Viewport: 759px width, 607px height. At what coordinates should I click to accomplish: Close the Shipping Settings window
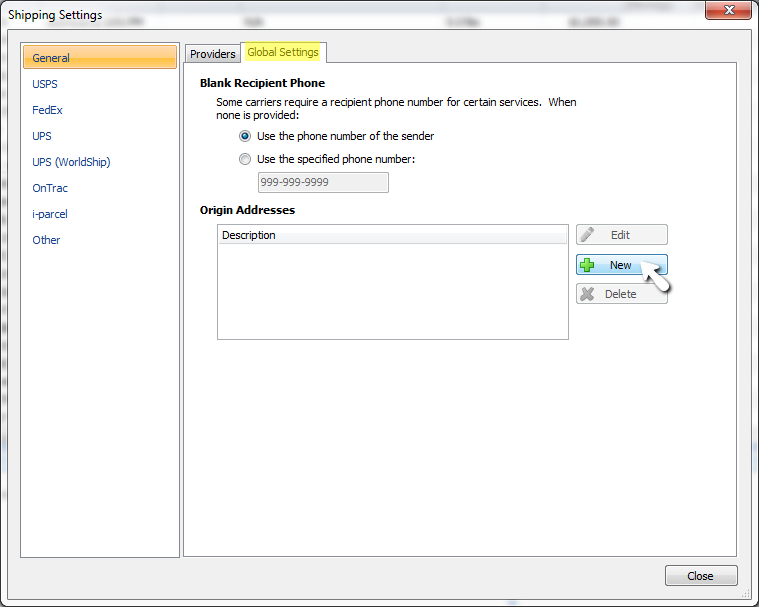(729, 10)
